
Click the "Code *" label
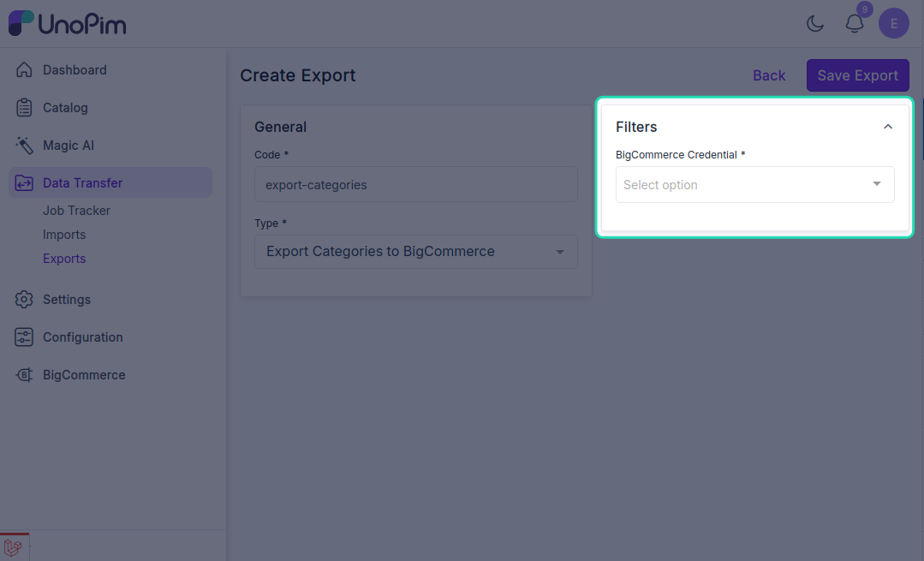pos(271,154)
